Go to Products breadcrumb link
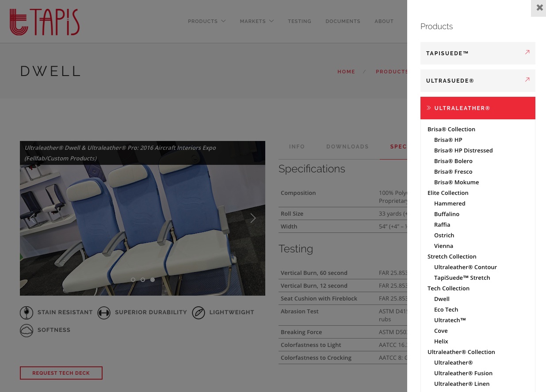The width and height of the screenshot is (546, 392). 391,72
